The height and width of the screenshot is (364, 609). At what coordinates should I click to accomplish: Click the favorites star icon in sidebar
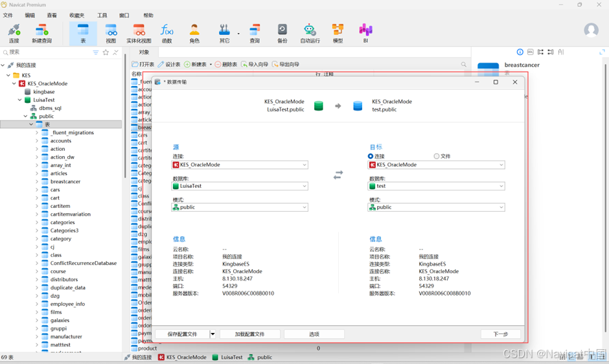pyautogui.click(x=106, y=52)
